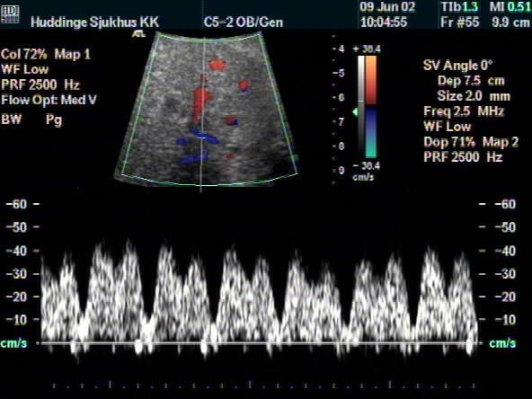This screenshot has height=399, width=532.
Task: Select the Dop 71% Map 2 setting
Action: [x=471, y=142]
